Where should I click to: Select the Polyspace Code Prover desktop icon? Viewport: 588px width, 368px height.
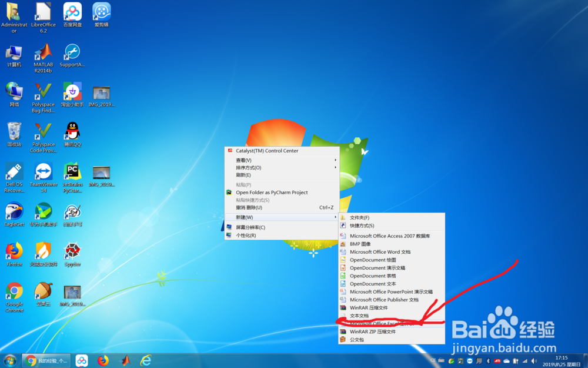pyautogui.click(x=43, y=137)
